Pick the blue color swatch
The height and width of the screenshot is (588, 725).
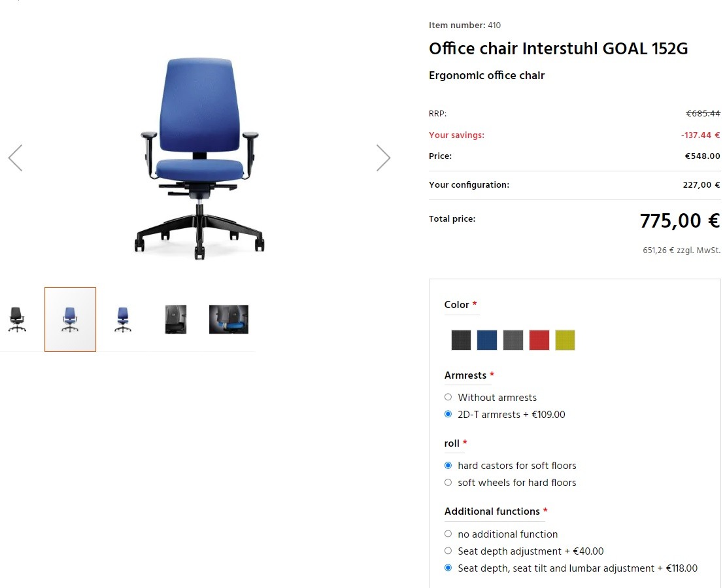(x=487, y=340)
